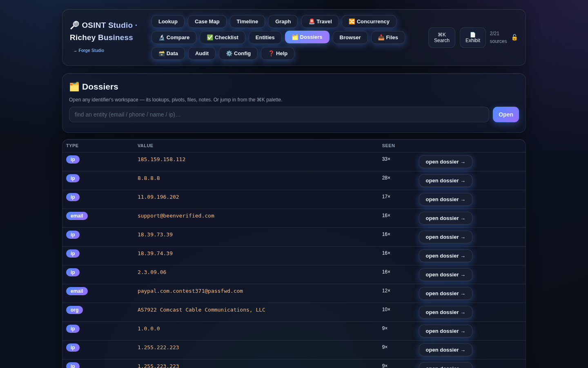Open dossier for 1.255.222.223
This screenshot has width=588, height=368.
tap(445, 350)
